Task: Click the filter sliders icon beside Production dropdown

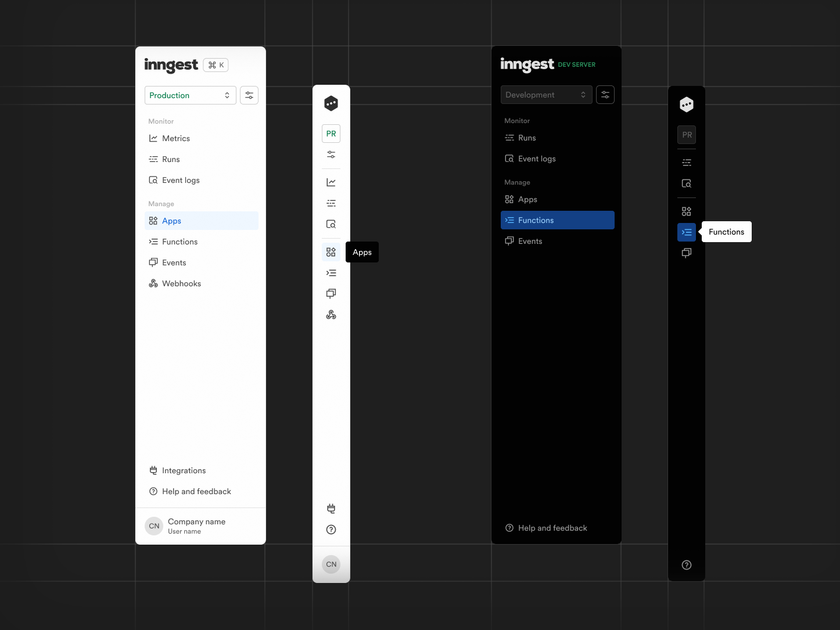Action: [249, 95]
